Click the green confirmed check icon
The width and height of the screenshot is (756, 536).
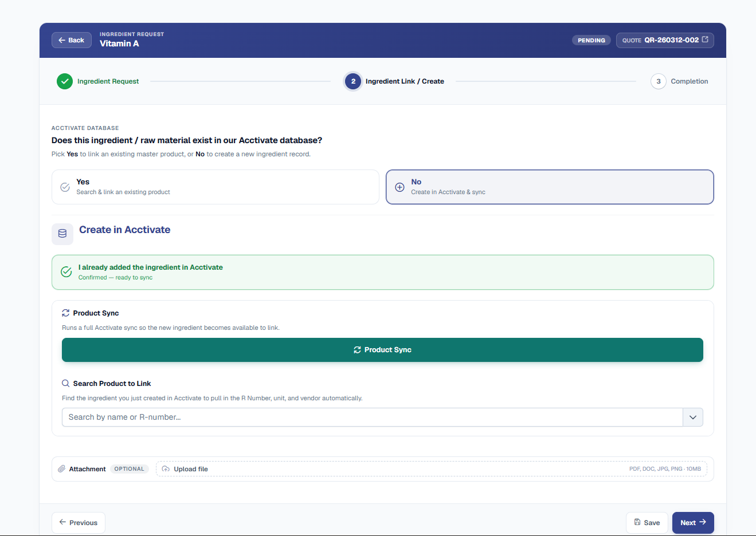point(66,271)
